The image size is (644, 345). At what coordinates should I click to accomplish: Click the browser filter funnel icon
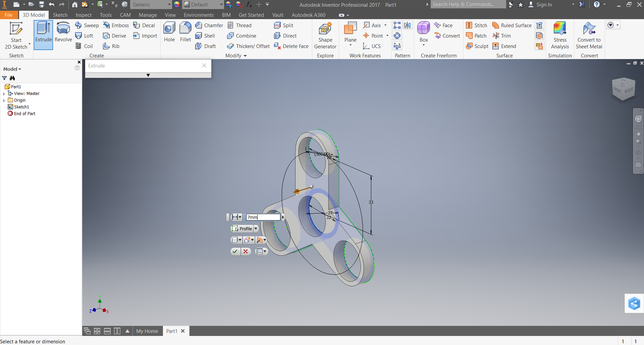point(4,78)
